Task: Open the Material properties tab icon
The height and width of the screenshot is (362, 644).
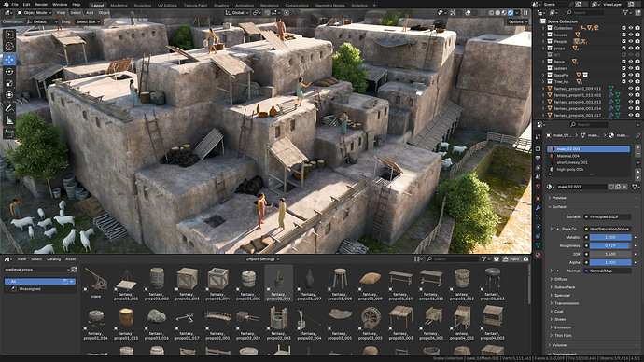Action: (x=538, y=255)
